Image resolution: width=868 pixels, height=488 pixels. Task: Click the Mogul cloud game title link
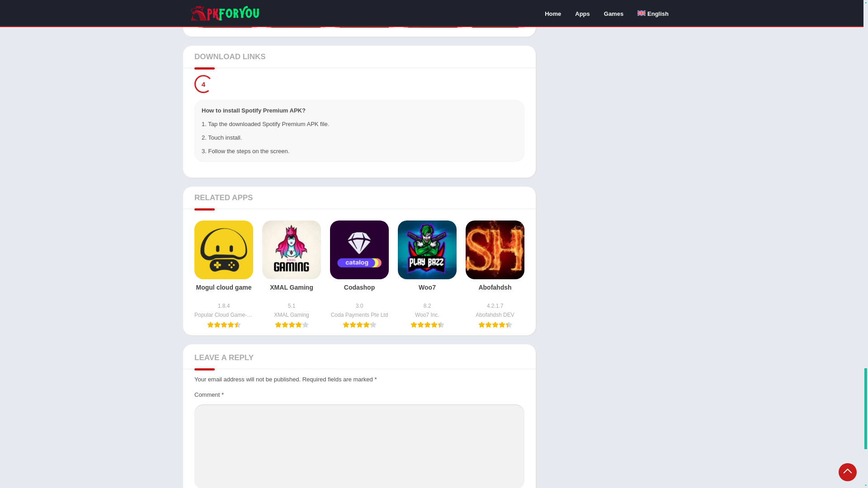coord(224,287)
